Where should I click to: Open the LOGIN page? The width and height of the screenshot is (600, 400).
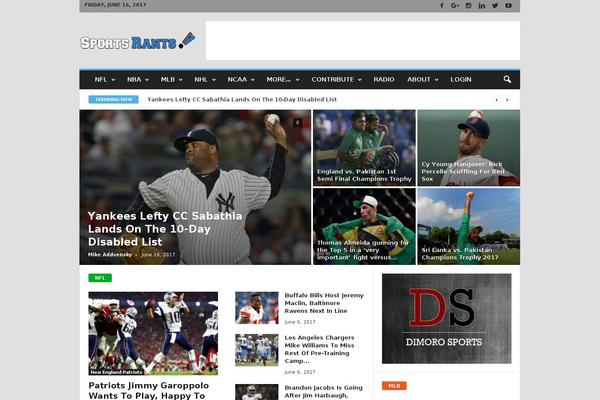click(x=461, y=80)
